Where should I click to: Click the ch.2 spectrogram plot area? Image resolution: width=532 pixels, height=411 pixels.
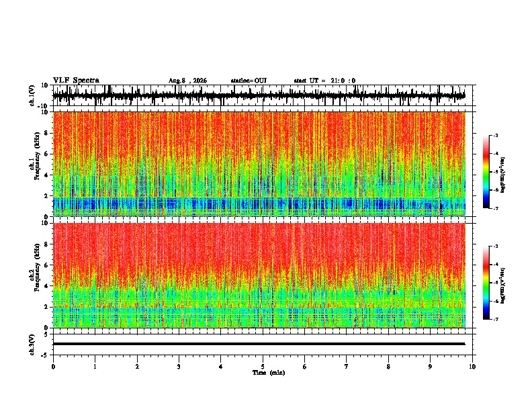pos(259,275)
